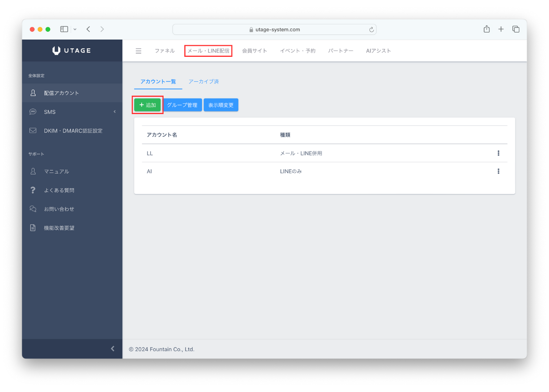The image size is (549, 392).
Task: Toggle the Safari sidebar icon
Action: tap(64, 29)
